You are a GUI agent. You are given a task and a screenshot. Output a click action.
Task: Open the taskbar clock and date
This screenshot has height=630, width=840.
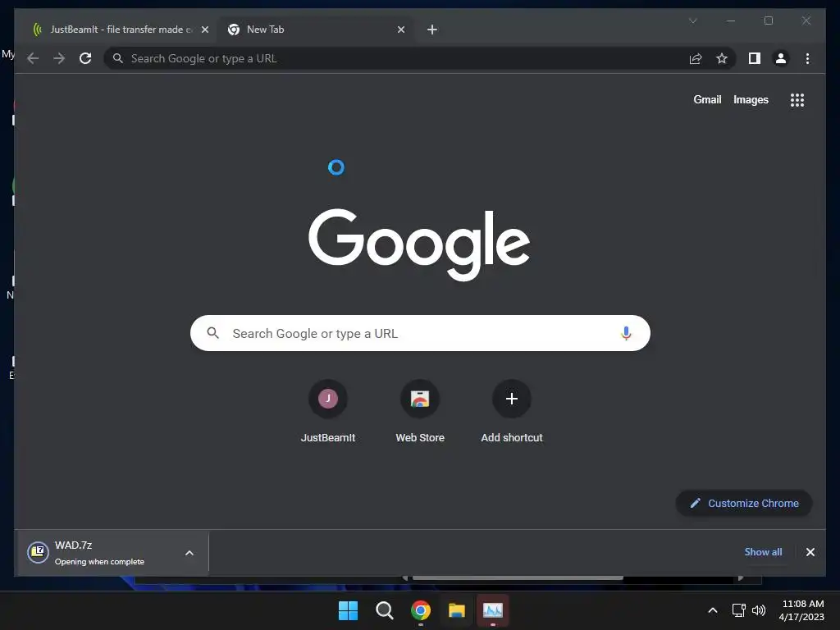pos(801,610)
